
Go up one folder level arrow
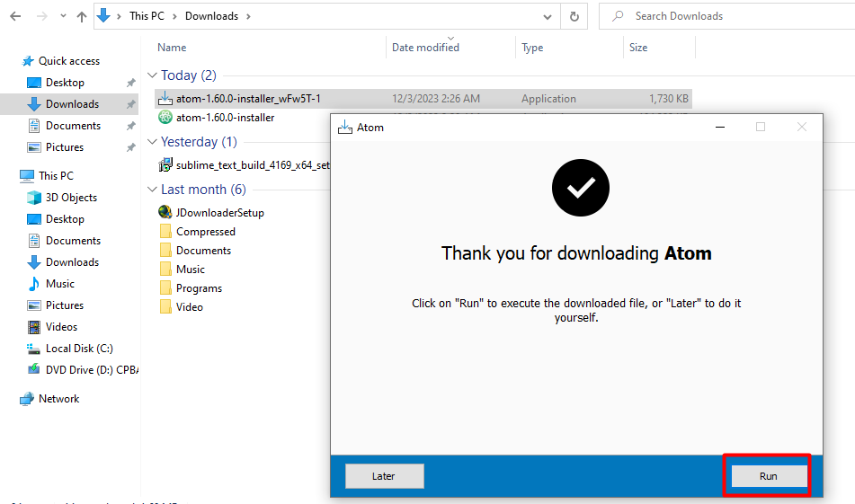[x=82, y=16]
